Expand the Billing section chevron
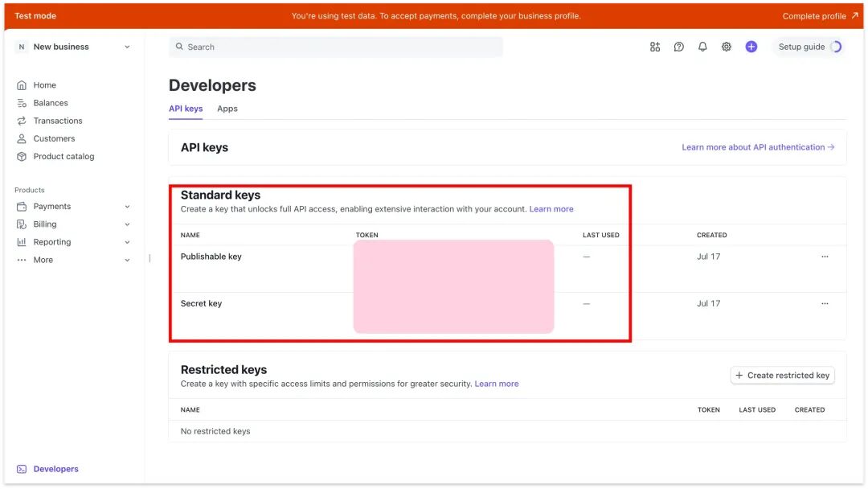The image size is (868, 489). tap(127, 224)
